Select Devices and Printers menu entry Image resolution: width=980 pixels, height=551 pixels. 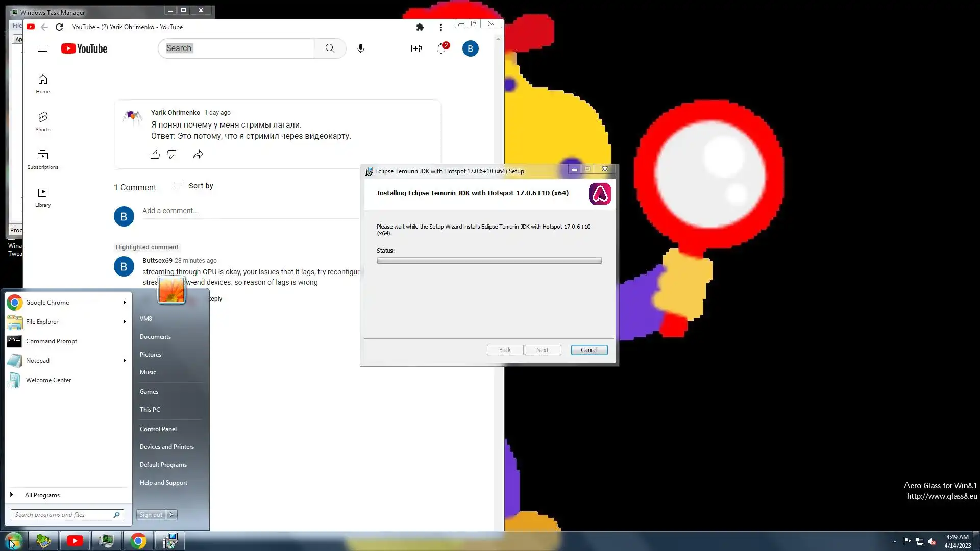click(167, 447)
